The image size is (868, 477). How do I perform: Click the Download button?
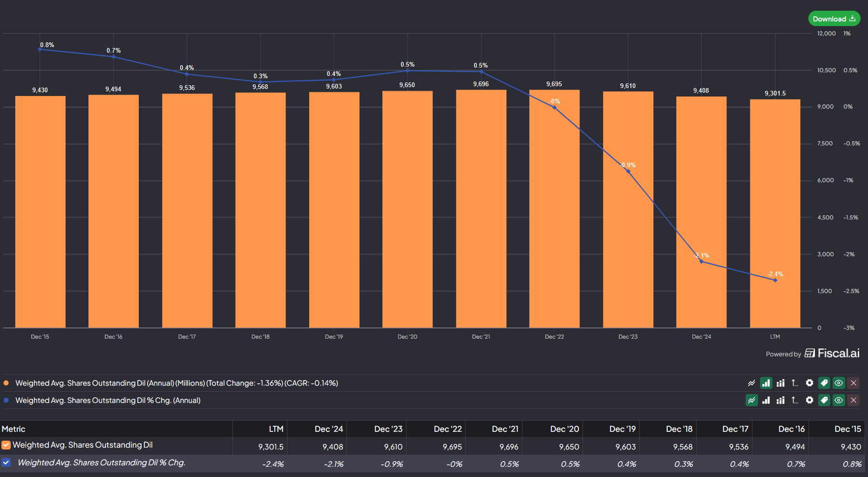coord(834,19)
